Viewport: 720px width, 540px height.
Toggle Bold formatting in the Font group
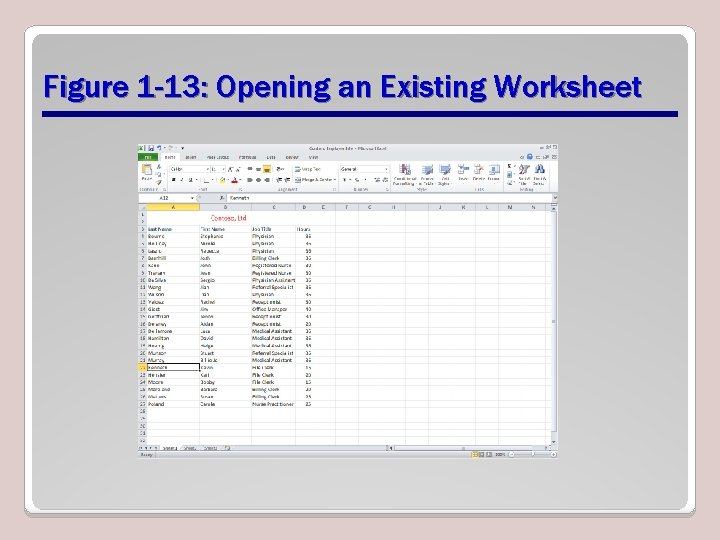[x=174, y=180]
